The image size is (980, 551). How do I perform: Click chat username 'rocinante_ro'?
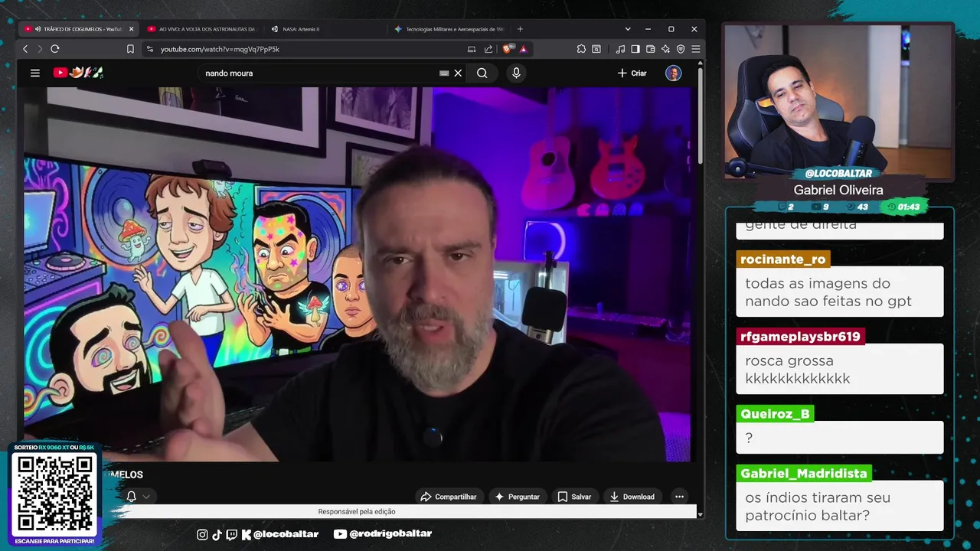tap(783, 259)
